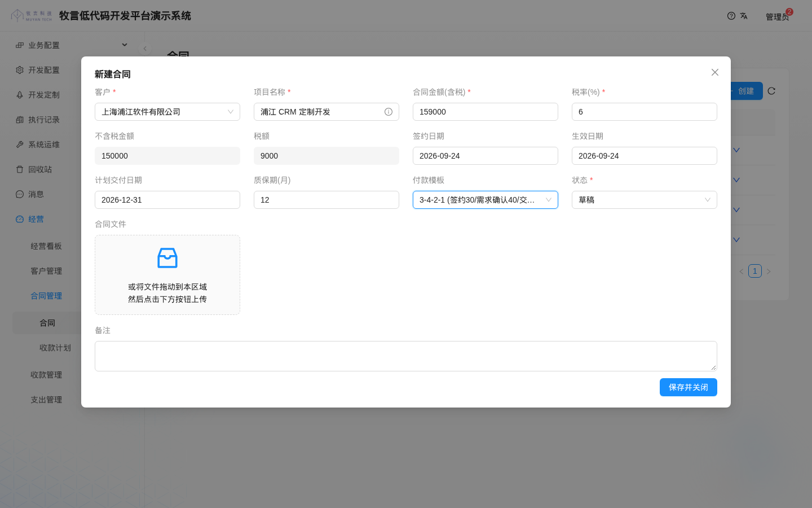Screen dimensions: 812x508
Task: Open 收款计划 sidebar item
Action: (x=55, y=348)
